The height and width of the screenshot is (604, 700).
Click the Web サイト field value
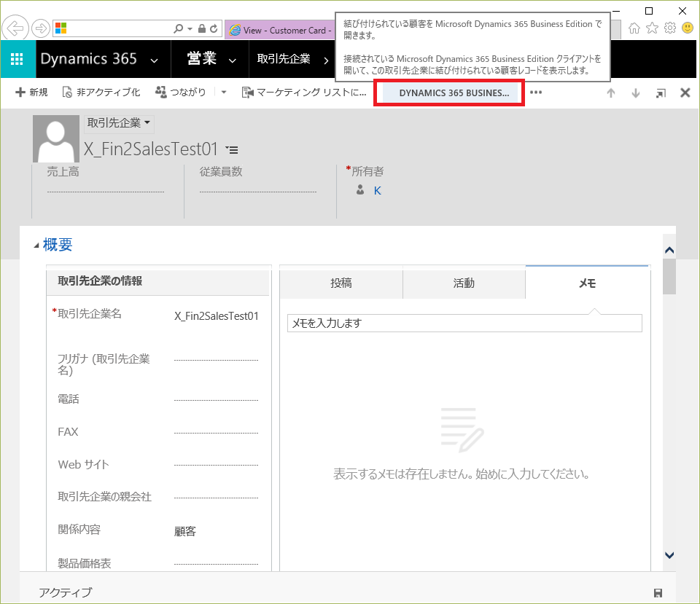216,465
